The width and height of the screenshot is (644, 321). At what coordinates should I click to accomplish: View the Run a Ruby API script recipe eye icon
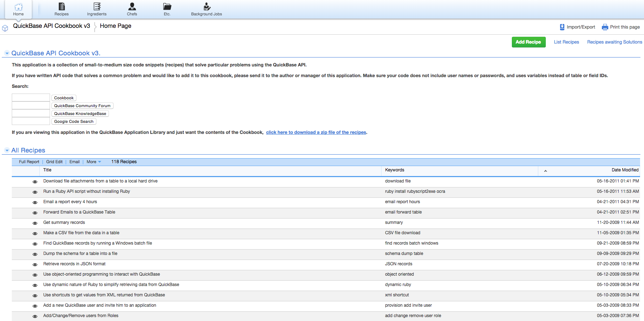click(x=35, y=192)
